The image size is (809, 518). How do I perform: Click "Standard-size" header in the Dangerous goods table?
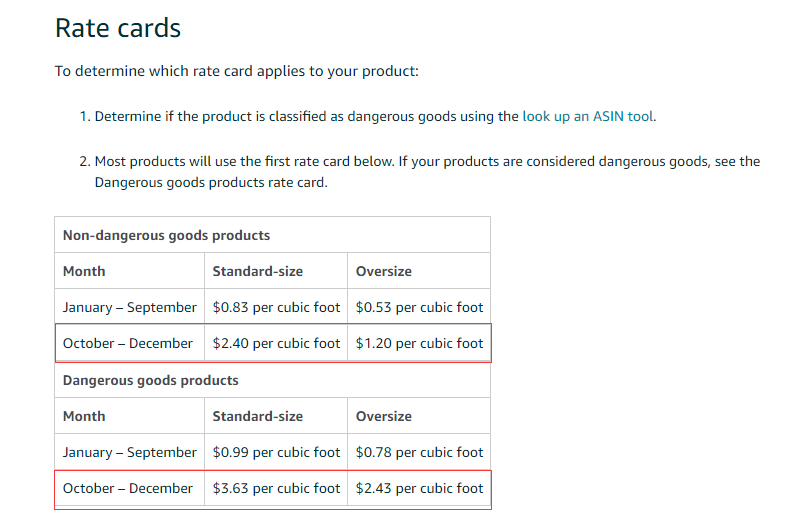pos(258,416)
